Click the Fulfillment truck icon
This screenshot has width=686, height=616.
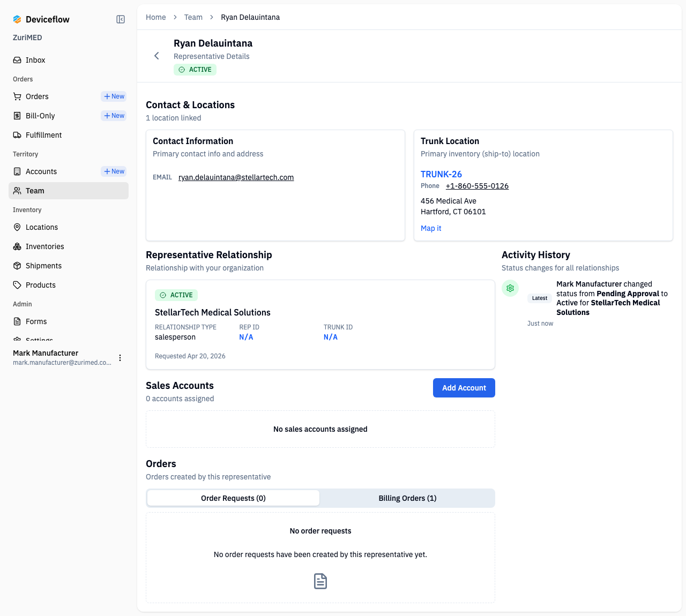click(17, 135)
